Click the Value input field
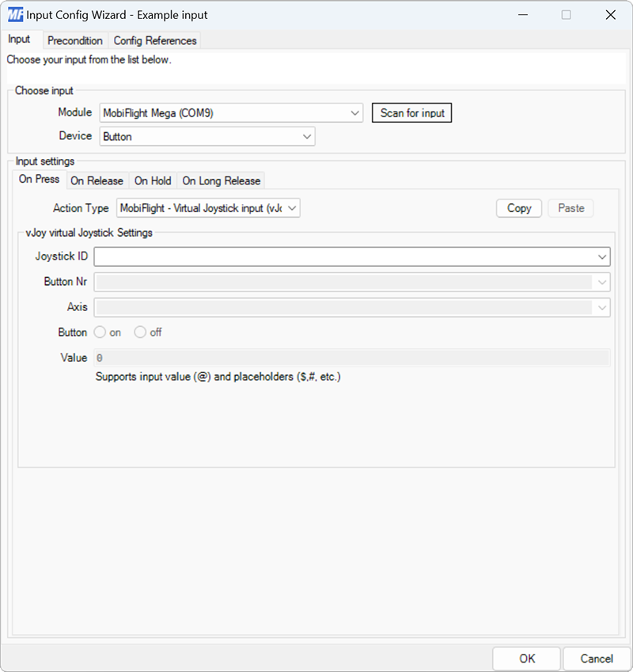This screenshot has width=633, height=672. [316, 358]
